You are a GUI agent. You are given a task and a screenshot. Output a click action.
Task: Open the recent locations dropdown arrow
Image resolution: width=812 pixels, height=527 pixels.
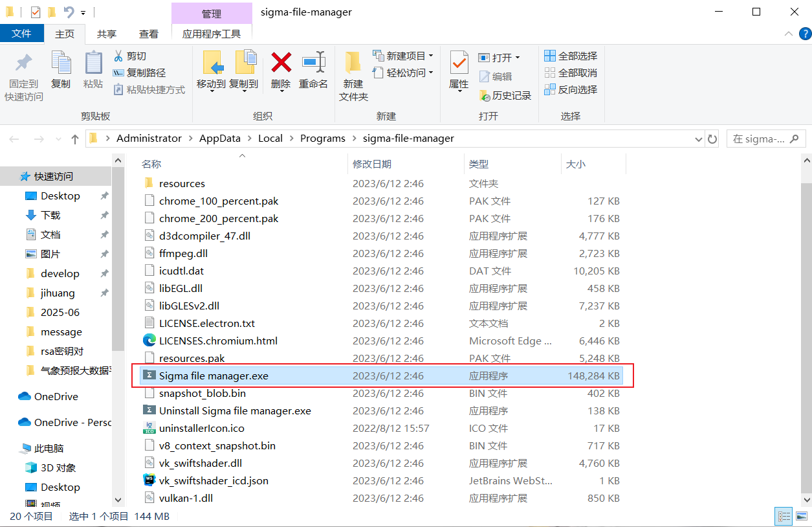point(59,139)
